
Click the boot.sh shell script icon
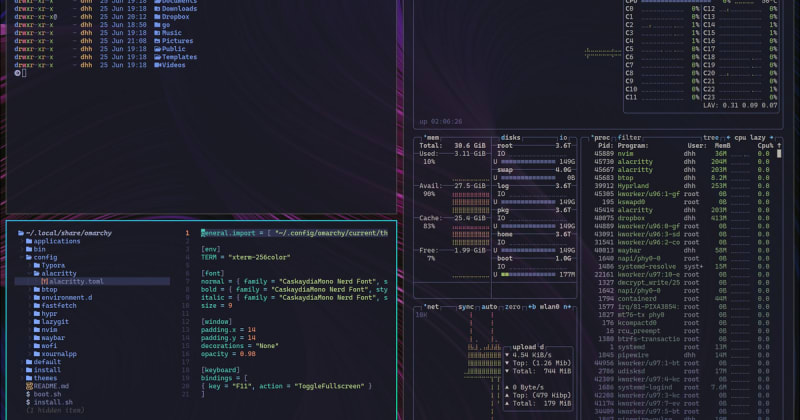tap(28, 394)
